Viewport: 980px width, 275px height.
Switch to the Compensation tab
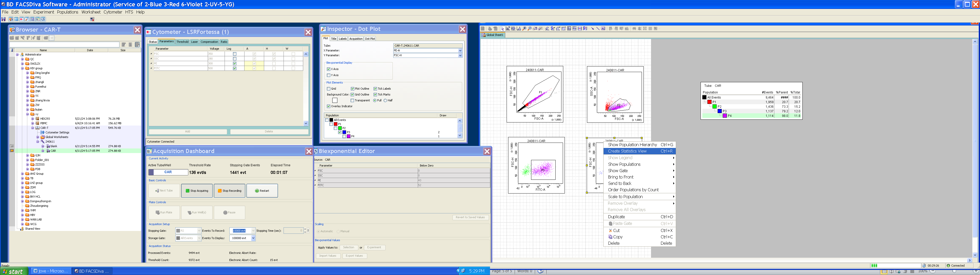click(x=209, y=42)
